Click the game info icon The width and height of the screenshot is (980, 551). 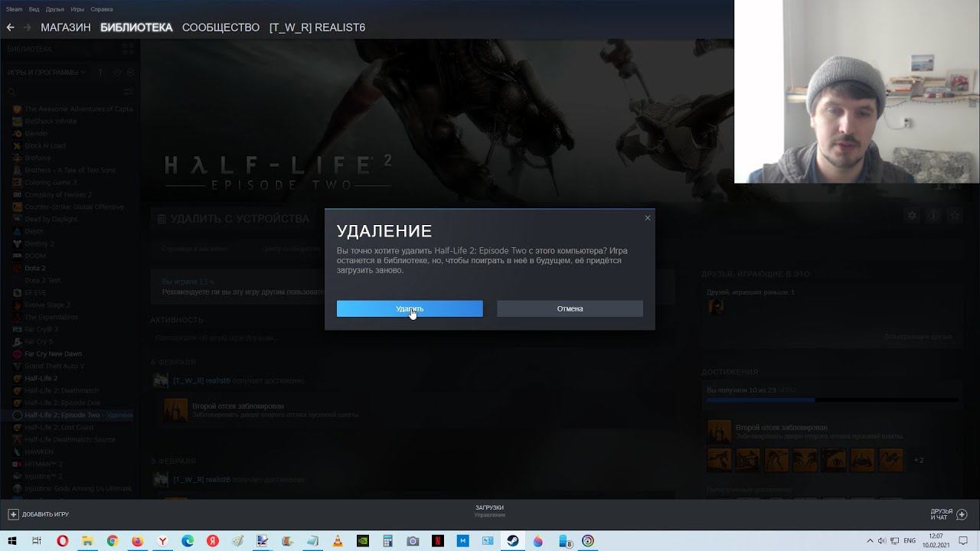click(933, 216)
